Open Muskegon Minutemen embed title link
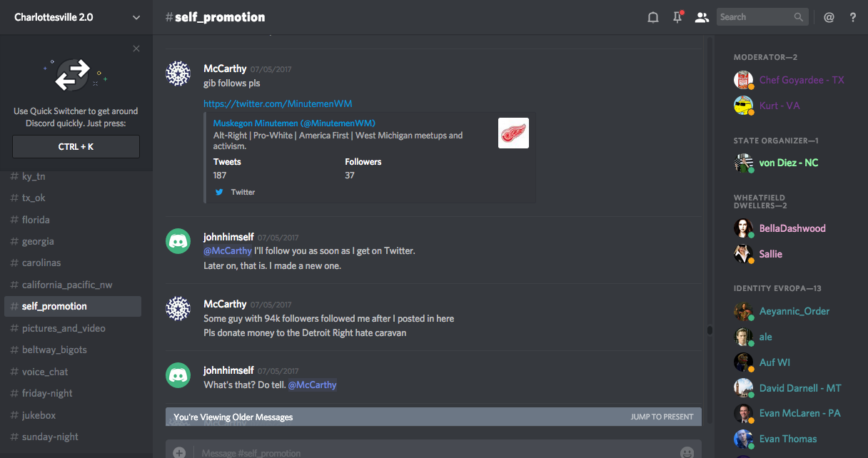868x458 pixels. pos(294,123)
